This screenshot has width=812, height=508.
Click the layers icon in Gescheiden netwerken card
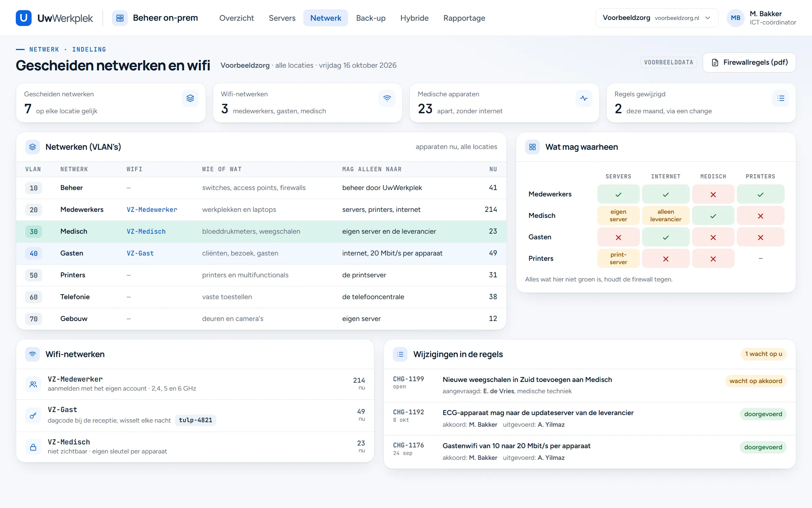(190, 98)
